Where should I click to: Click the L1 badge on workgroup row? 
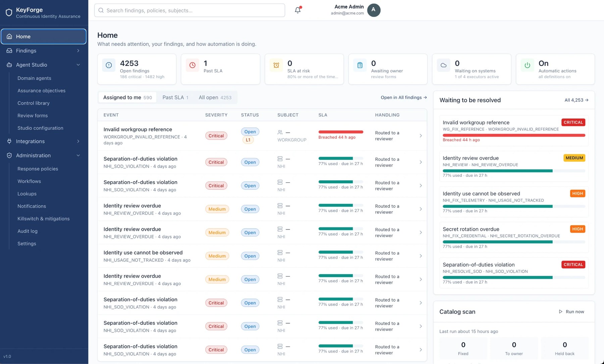(248, 140)
